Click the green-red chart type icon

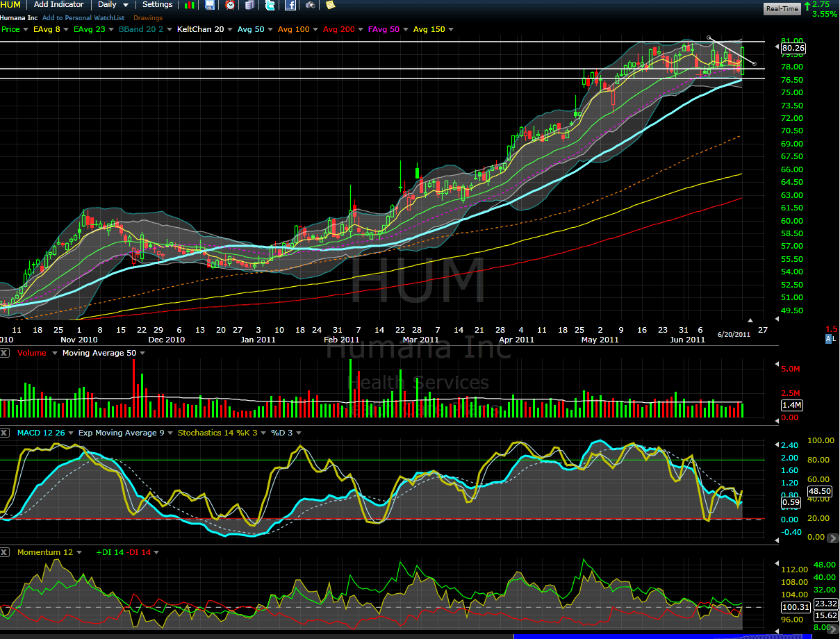click(189, 5)
